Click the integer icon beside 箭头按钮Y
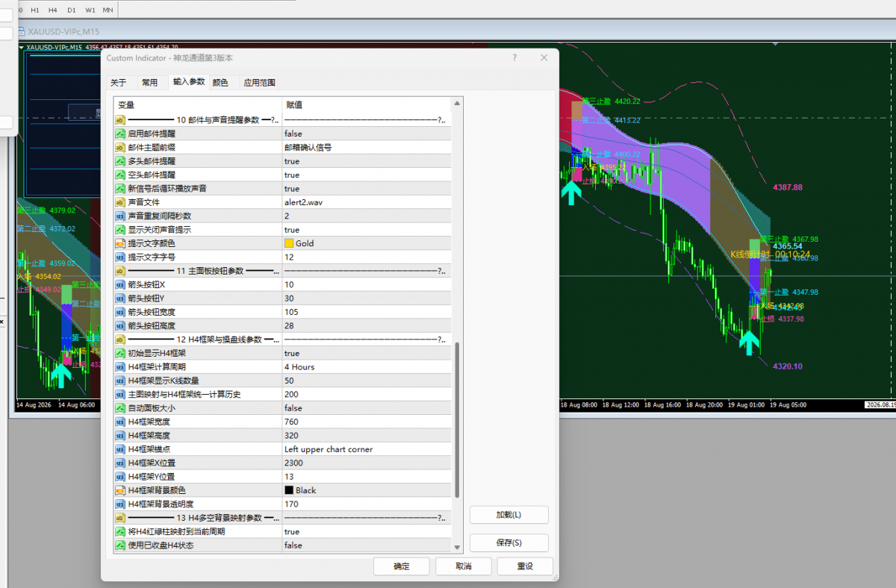 click(x=120, y=298)
